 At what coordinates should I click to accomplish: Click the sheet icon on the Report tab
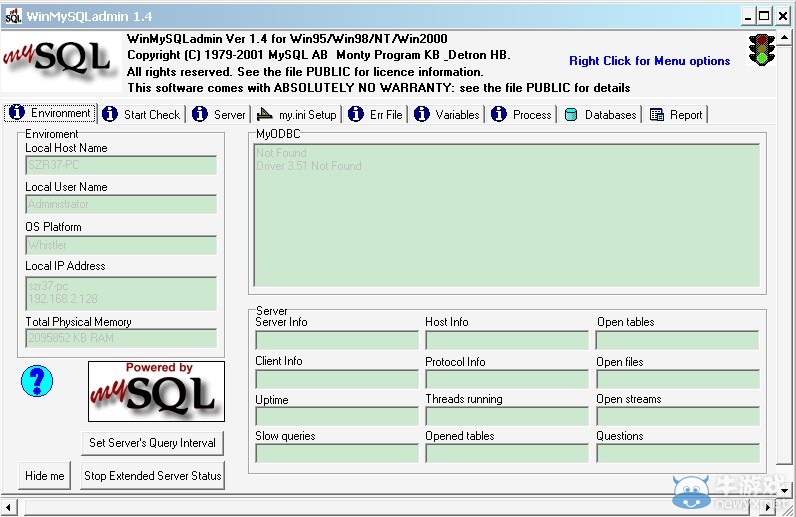(657, 115)
